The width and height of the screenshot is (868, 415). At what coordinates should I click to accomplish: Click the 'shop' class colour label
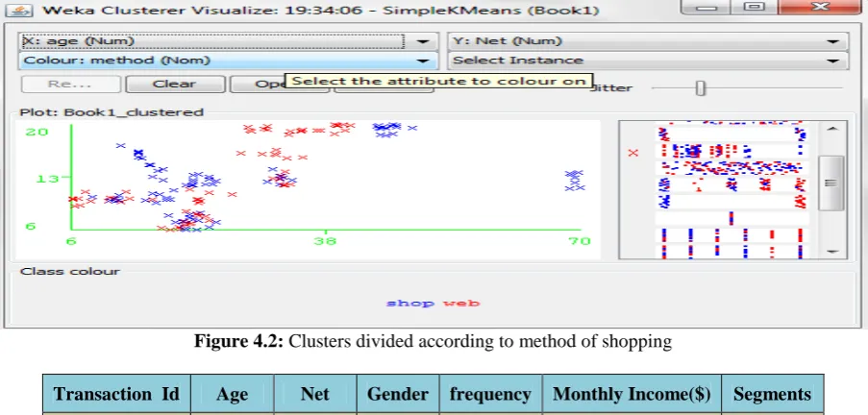pyautogui.click(x=409, y=304)
